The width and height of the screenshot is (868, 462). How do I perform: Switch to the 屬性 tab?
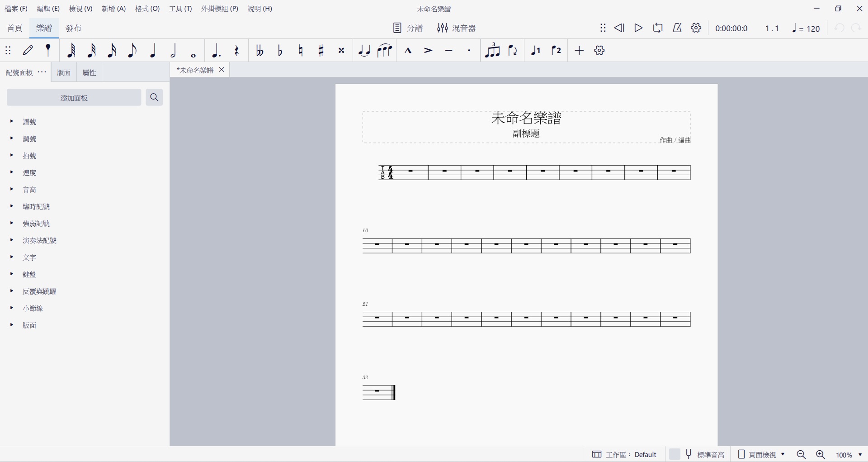click(x=89, y=72)
